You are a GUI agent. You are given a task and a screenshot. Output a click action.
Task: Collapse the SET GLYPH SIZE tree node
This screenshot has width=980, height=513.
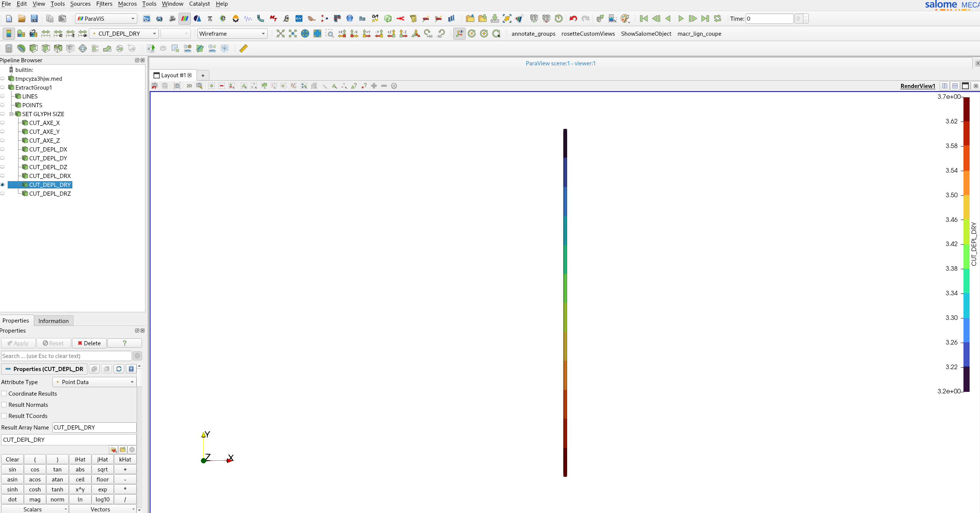tap(11, 114)
